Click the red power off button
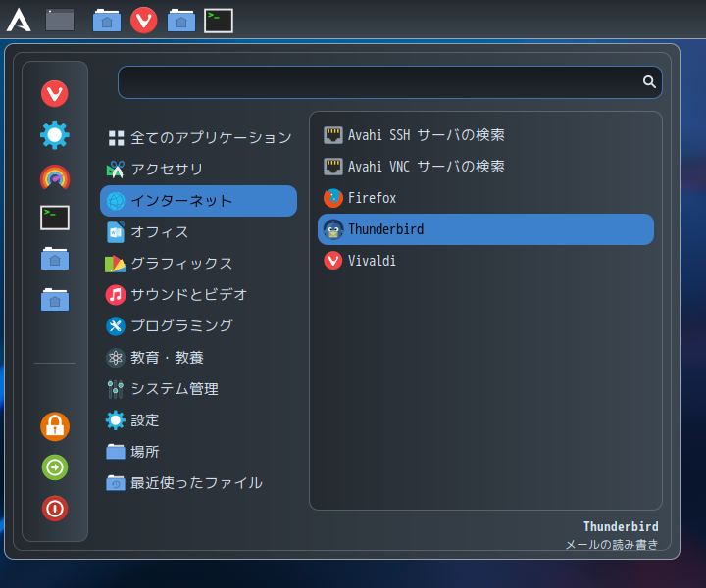The image size is (706, 588). click(x=55, y=509)
